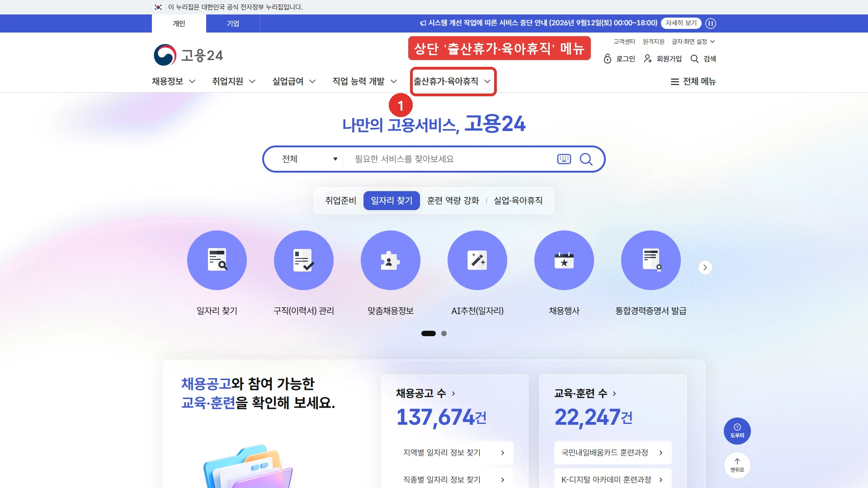Click K-디지털 아카데미 훈련과정 button
The height and width of the screenshot is (488, 868).
coord(613,479)
